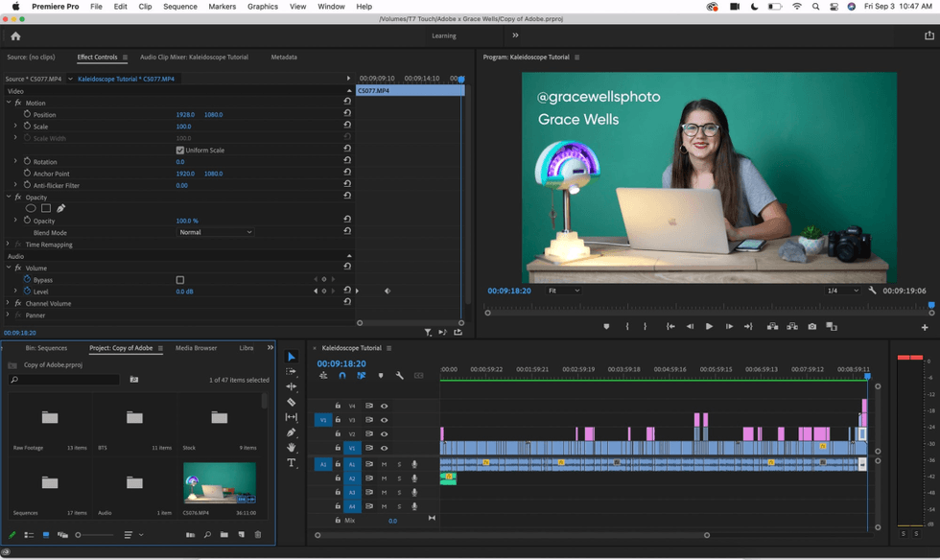Viewport: 940px width, 560px height.
Task: Expand the Scale parameter
Action: pyautogui.click(x=15, y=126)
